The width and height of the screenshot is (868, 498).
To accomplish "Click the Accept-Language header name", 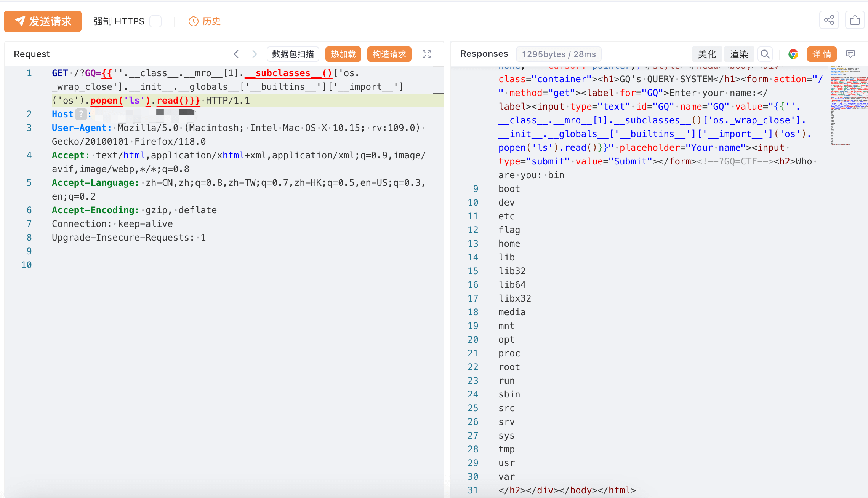I will point(95,183).
